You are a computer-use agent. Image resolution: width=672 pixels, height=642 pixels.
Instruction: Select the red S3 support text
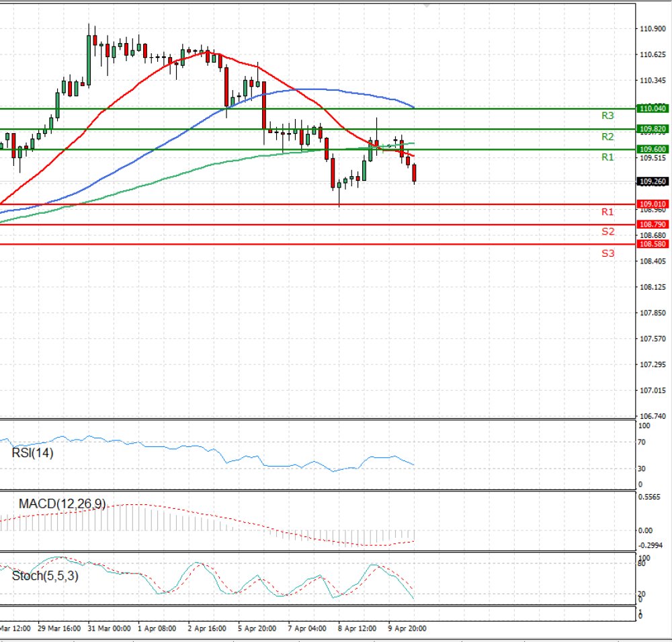point(607,253)
